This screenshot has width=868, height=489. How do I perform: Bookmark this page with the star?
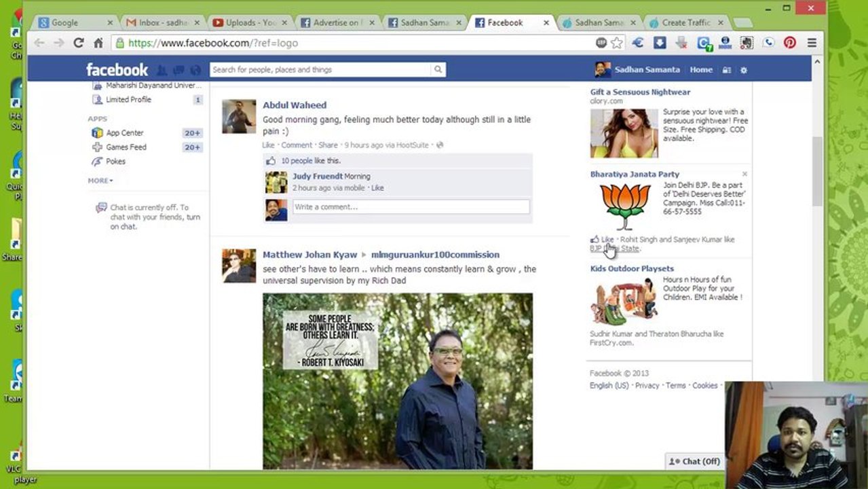[617, 43]
